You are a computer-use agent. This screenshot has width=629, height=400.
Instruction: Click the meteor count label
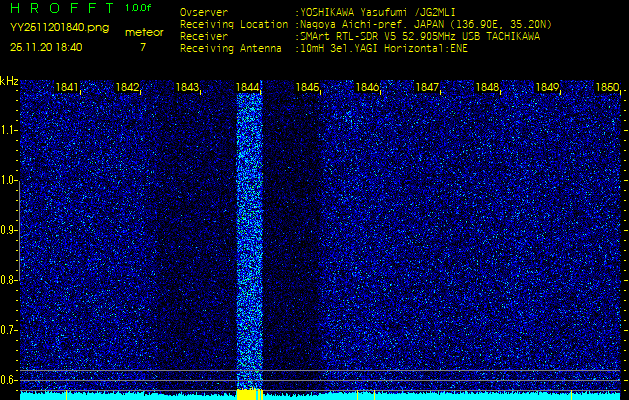144,33
